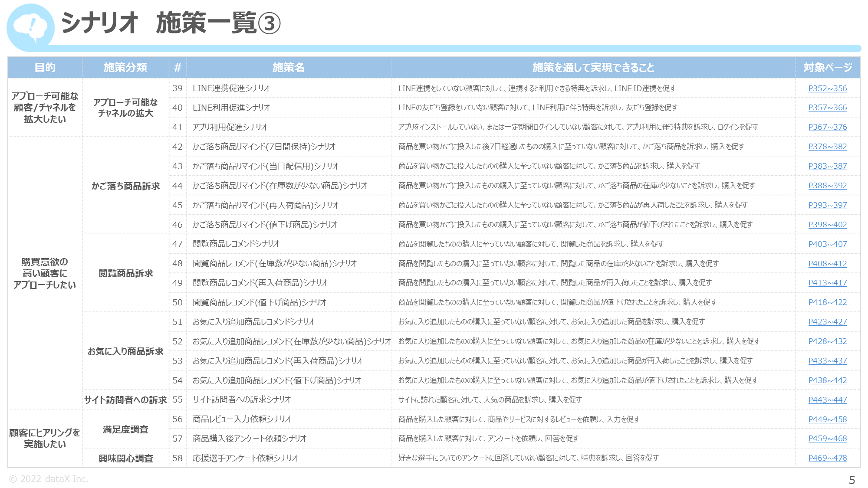
Task: Click the row number 58 cell
Action: [x=178, y=458]
